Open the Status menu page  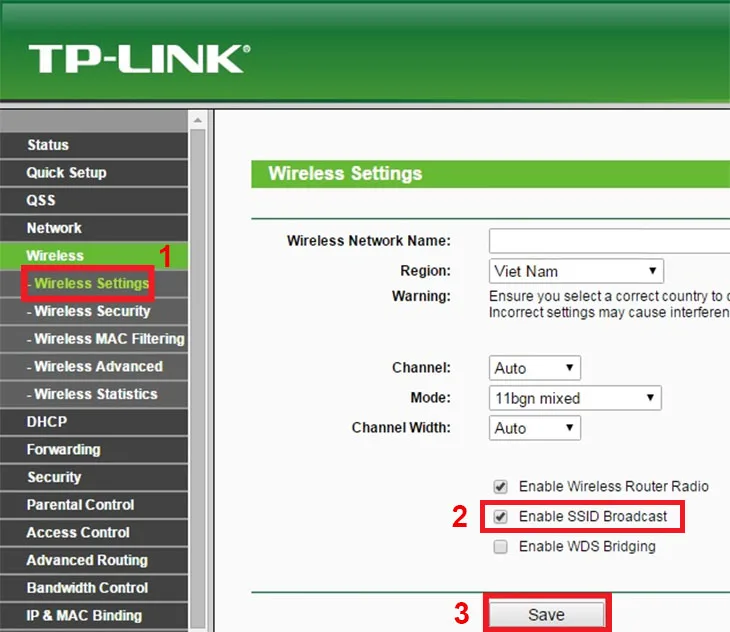coord(94,145)
